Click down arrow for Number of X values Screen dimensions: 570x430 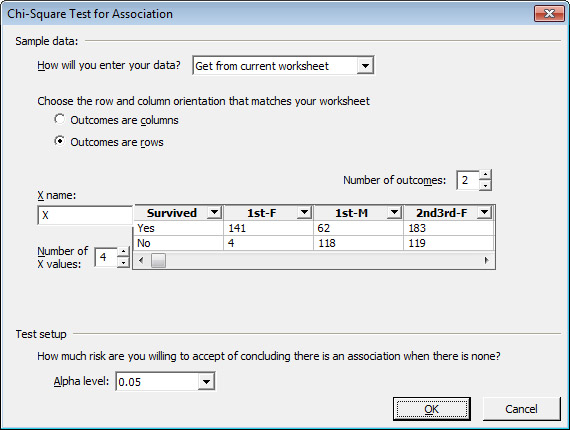pyautogui.click(x=124, y=262)
